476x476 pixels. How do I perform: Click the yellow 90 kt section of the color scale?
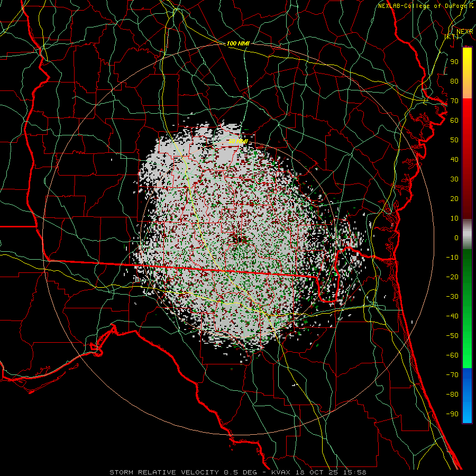[467, 62]
